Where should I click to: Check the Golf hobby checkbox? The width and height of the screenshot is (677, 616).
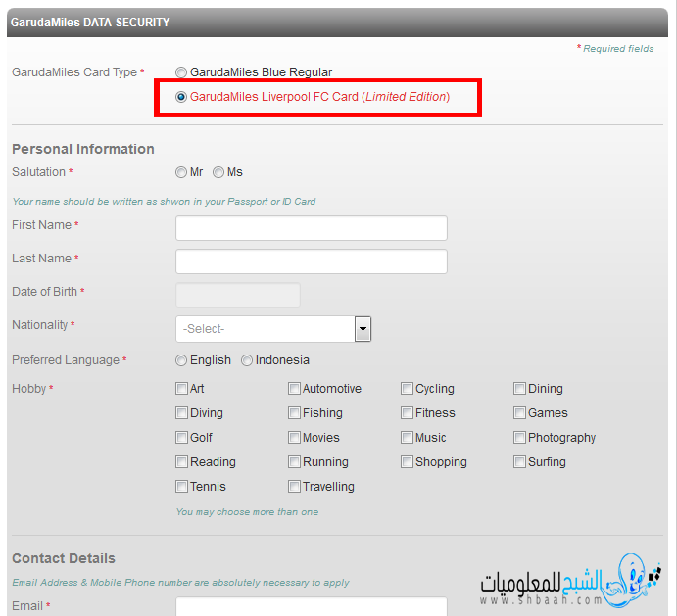pos(182,438)
